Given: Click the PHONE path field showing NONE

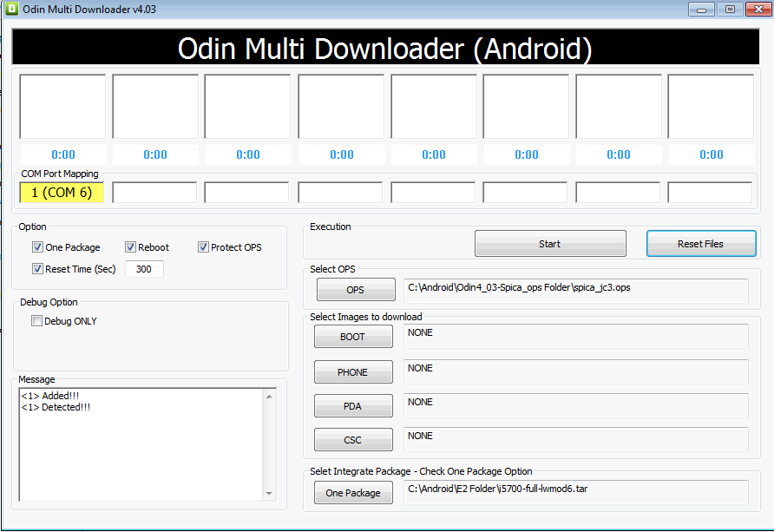Looking at the screenshot, I should [576, 371].
